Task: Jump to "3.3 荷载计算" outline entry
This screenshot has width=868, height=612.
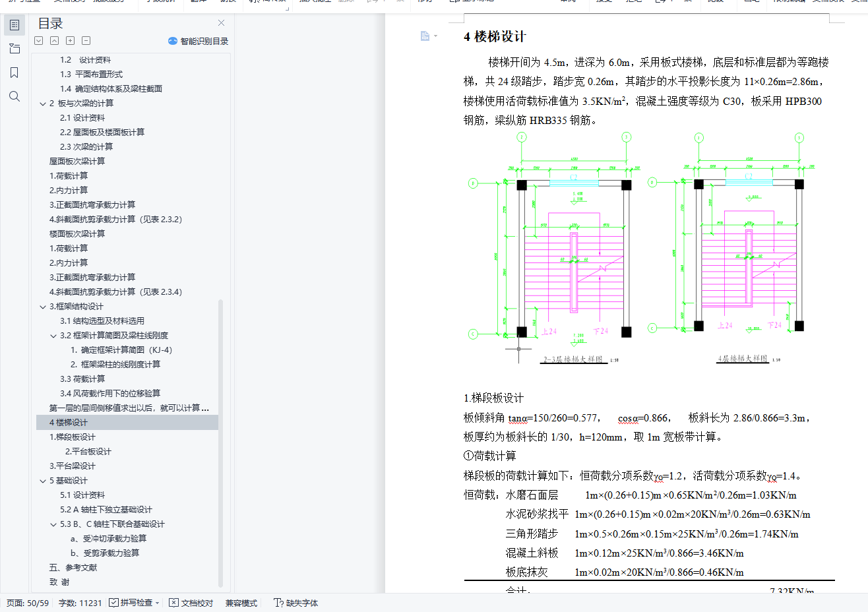Action: 82,379
